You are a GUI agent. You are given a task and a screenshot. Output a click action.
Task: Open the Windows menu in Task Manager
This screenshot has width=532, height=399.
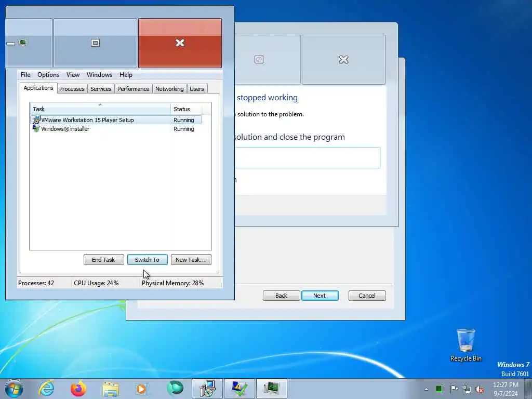pyautogui.click(x=99, y=75)
